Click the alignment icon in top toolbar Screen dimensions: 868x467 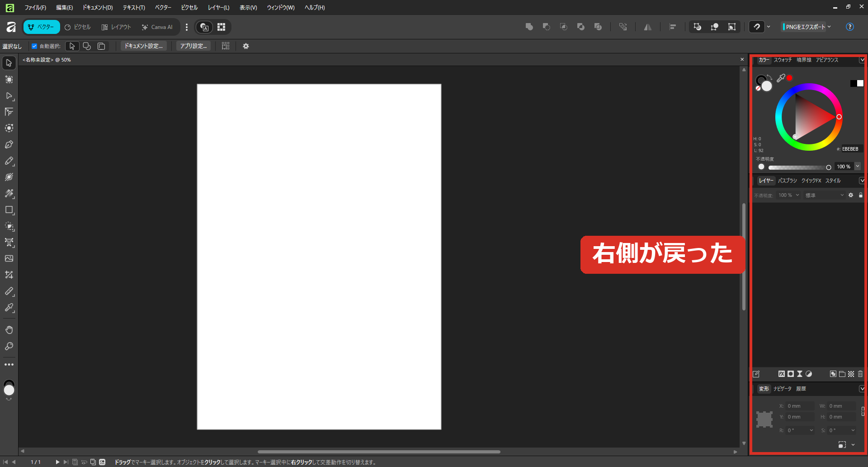[x=673, y=27]
